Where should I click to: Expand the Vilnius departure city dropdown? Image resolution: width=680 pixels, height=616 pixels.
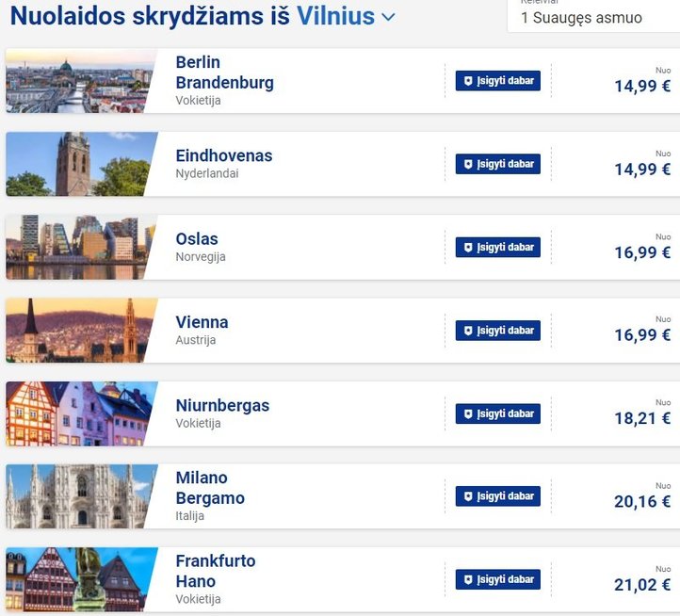(x=388, y=18)
